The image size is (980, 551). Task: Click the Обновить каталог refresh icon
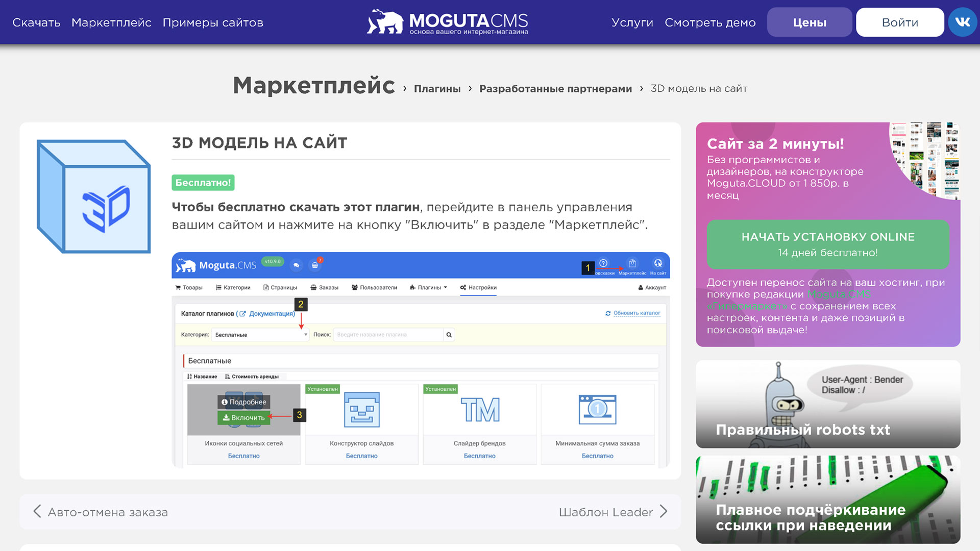[x=607, y=313]
